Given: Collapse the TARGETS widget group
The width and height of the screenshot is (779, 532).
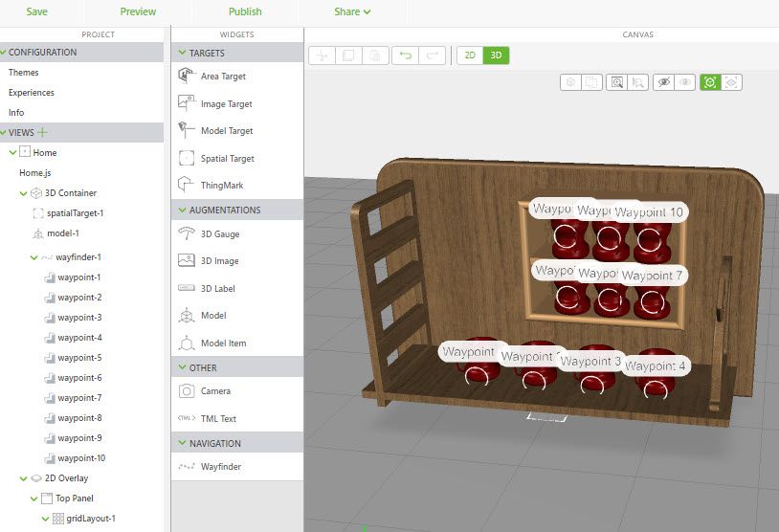Looking at the screenshot, I should pyautogui.click(x=182, y=53).
